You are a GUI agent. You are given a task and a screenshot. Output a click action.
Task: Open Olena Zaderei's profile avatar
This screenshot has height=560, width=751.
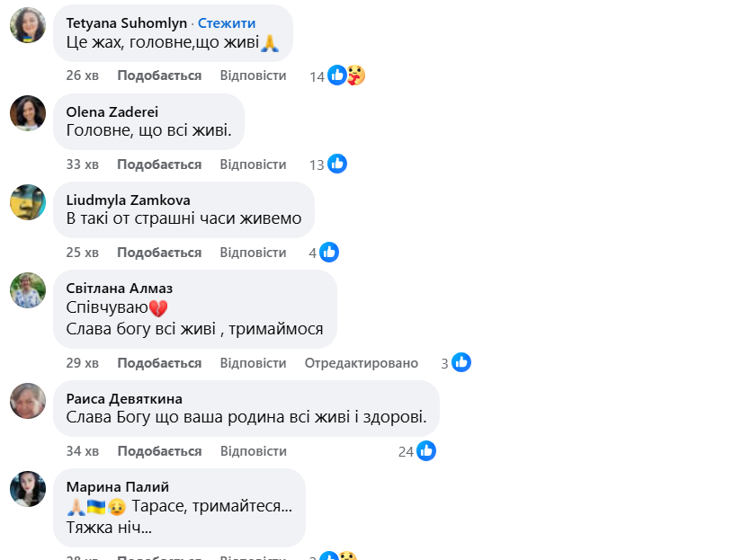pos(28,113)
